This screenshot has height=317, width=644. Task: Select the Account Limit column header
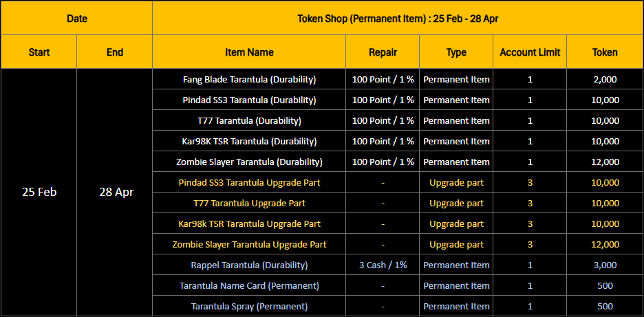click(x=530, y=52)
